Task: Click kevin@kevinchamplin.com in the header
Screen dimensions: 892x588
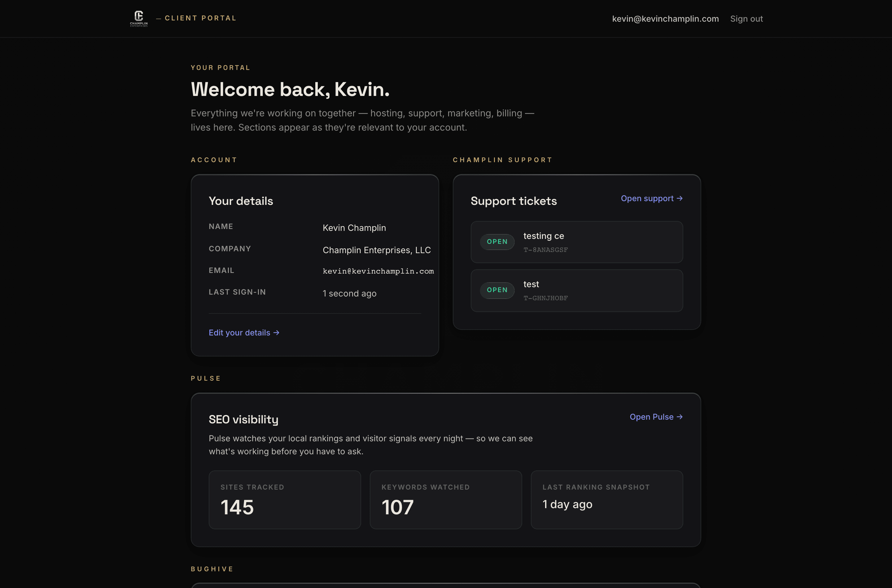Action: click(665, 19)
